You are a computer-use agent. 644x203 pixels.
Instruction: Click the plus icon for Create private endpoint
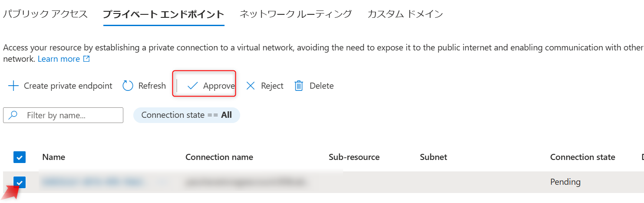click(13, 86)
